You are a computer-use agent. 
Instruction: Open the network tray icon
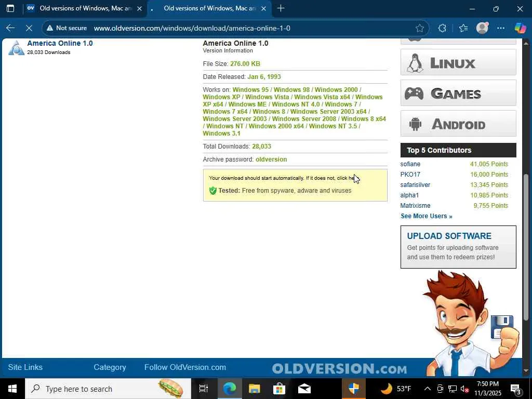coord(453,389)
